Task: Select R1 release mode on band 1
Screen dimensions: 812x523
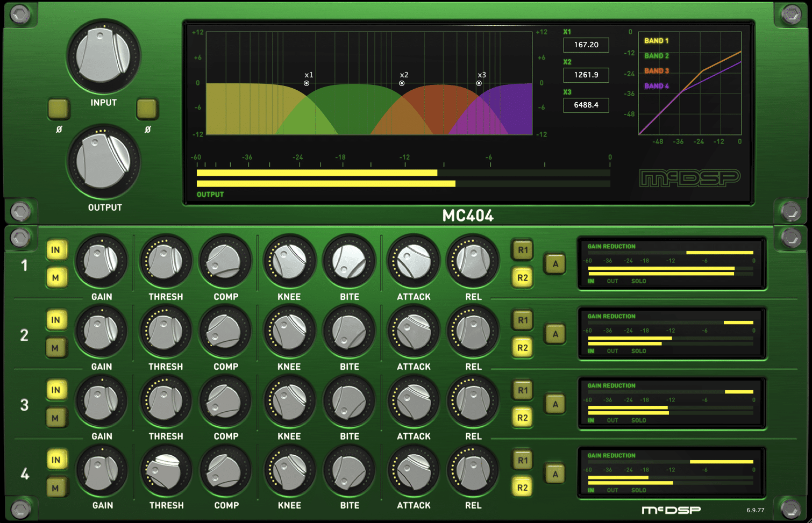Action: pyautogui.click(x=523, y=250)
